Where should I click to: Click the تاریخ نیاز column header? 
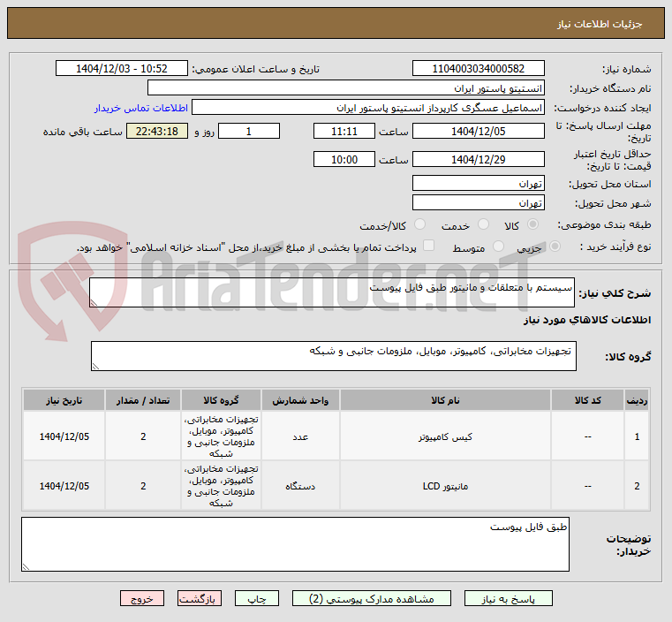pos(64,400)
